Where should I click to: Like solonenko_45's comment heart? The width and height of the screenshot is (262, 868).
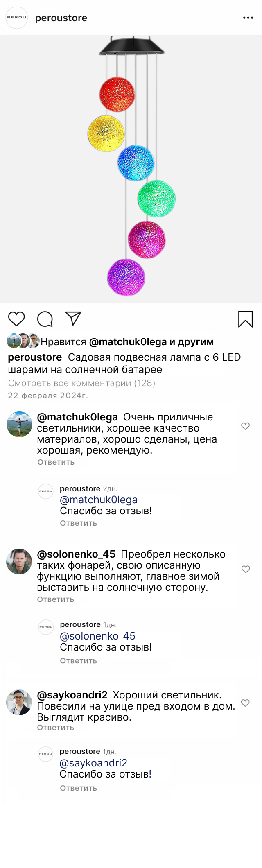coord(246,569)
